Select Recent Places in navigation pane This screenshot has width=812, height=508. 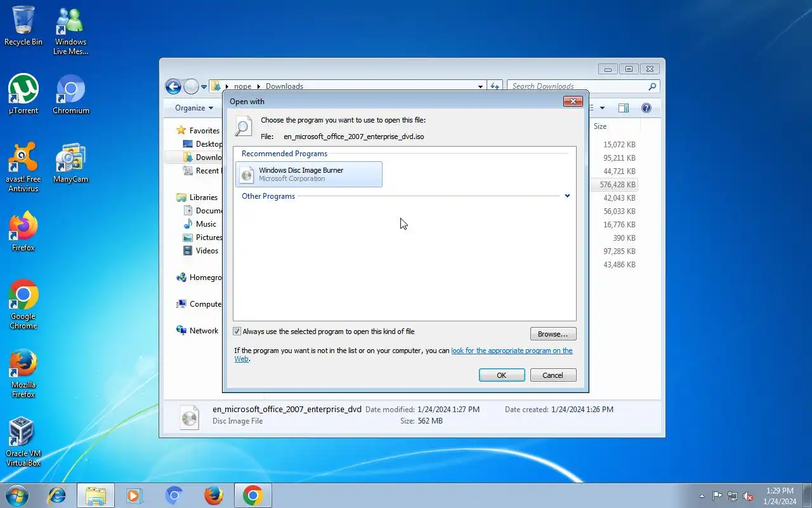[201, 170]
